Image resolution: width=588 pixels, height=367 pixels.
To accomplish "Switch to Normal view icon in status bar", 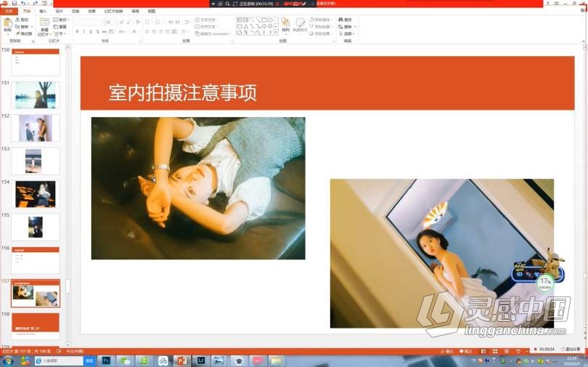I will click(483, 352).
